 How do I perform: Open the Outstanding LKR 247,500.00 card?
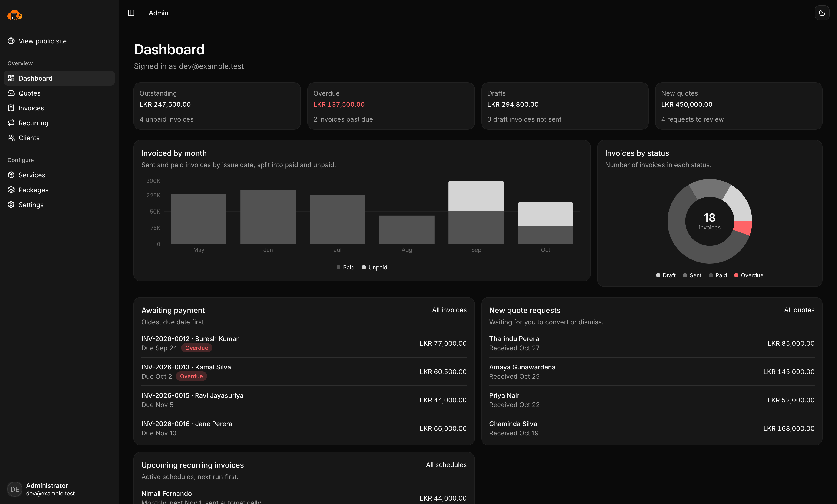pos(217,106)
